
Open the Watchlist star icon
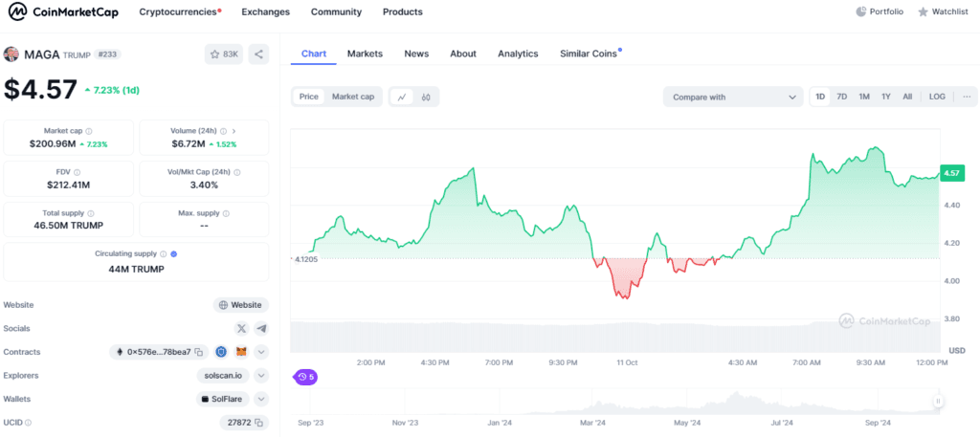(923, 11)
